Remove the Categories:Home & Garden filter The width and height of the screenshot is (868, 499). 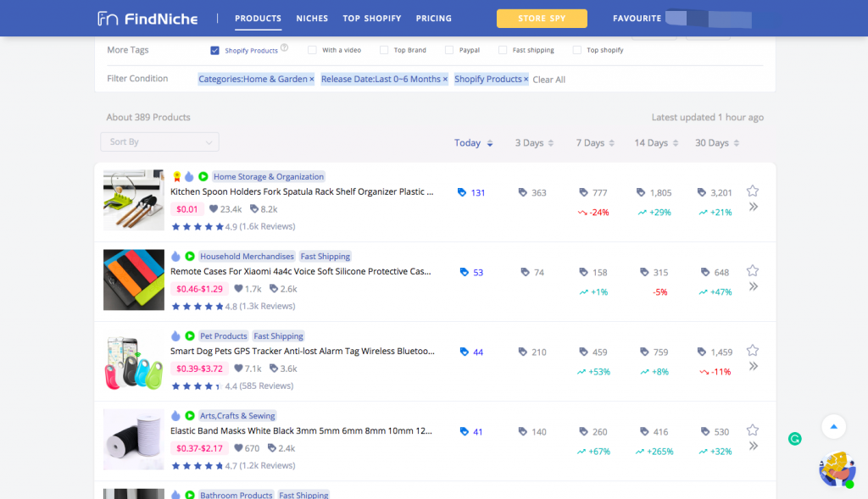(x=312, y=79)
